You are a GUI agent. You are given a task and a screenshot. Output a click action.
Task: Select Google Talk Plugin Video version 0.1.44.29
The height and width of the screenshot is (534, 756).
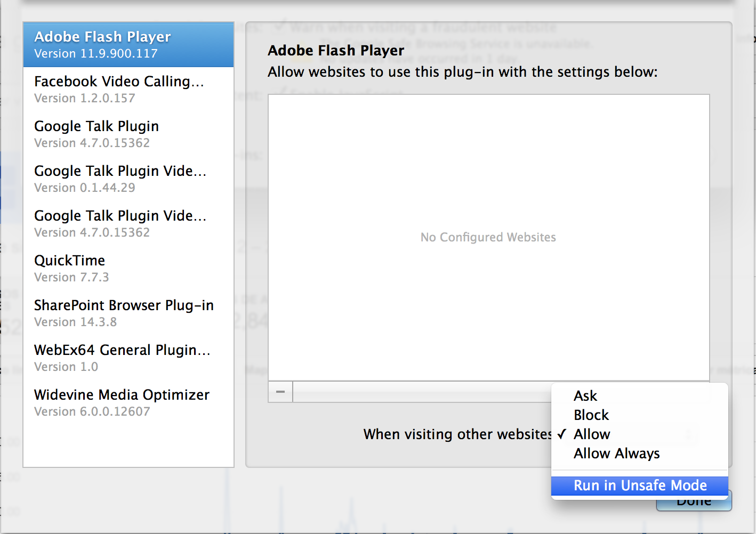point(128,179)
